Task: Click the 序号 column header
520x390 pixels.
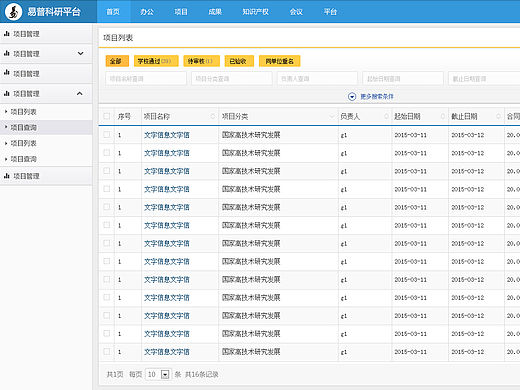Action: (124, 116)
